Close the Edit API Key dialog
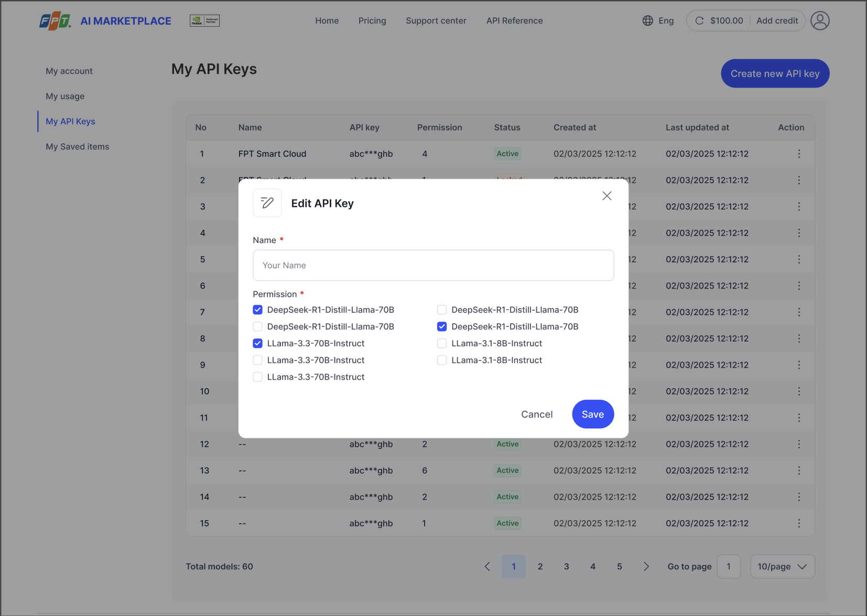This screenshot has width=867, height=616. tap(607, 196)
